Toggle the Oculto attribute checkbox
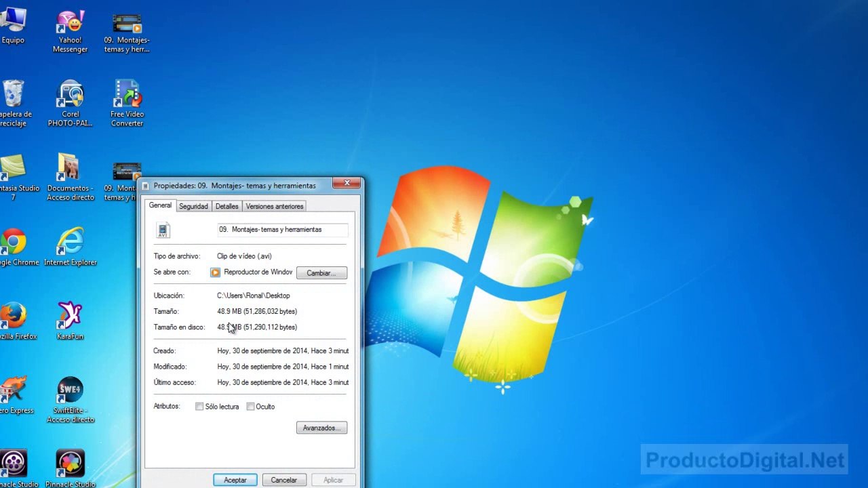The width and height of the screenshot is (868, 488). point(250,407)
